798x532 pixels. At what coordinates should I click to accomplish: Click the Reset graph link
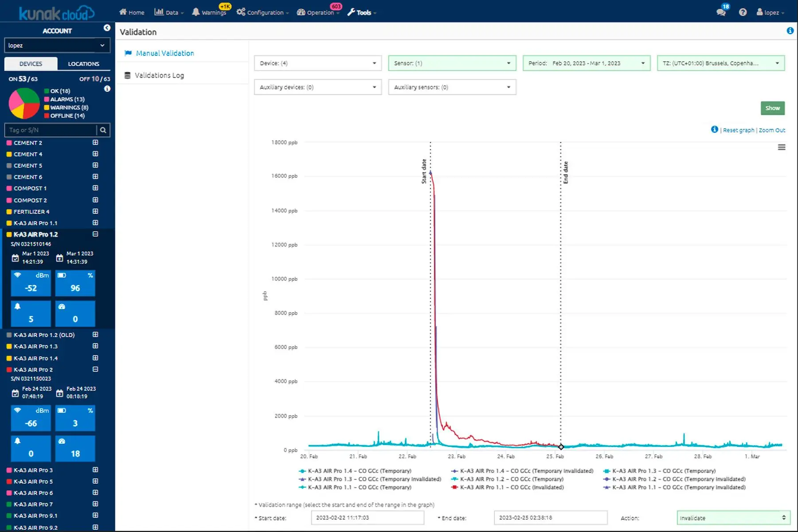pyautogui.click(x=739, y=130)
